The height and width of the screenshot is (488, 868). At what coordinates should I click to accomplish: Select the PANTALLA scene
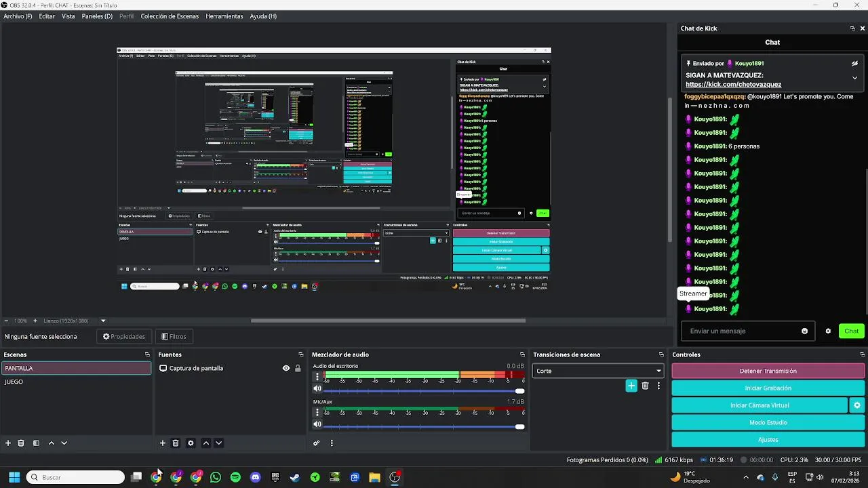(76, 368)
